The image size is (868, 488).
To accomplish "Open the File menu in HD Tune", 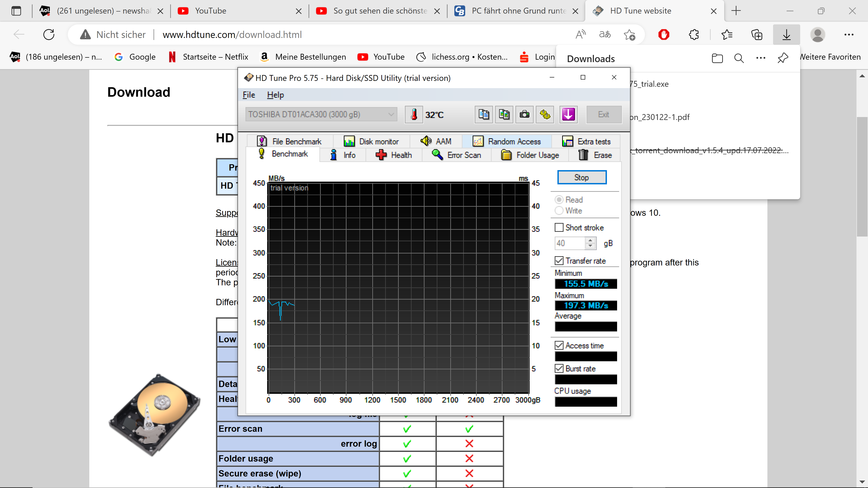I will coord(249,95).
